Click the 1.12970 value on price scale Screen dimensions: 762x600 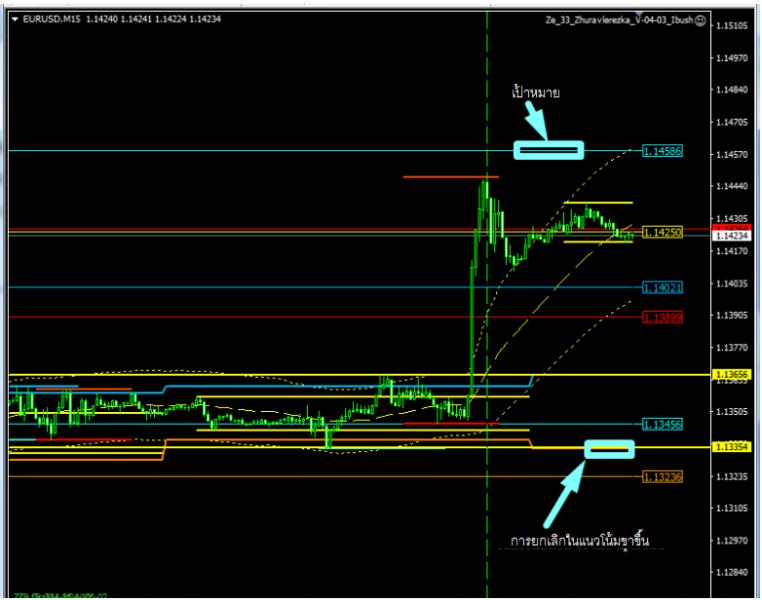[x=732, y=540]
